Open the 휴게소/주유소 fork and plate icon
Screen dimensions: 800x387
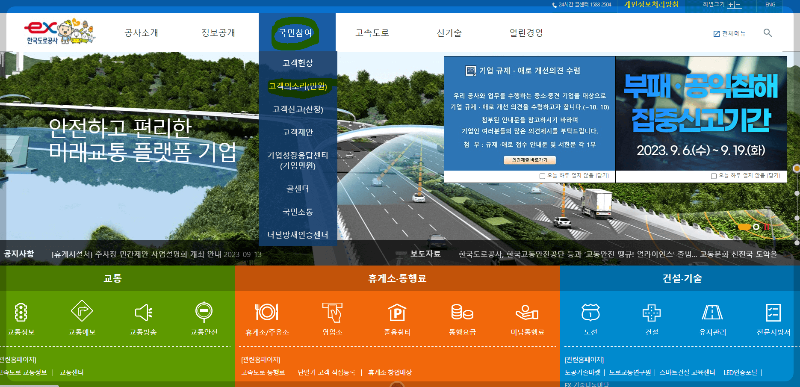click(266, 312)
